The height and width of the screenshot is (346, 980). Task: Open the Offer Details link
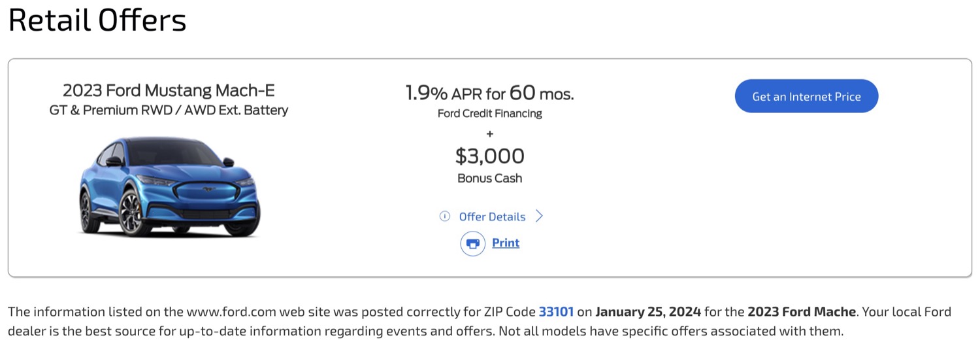[492, 216]
